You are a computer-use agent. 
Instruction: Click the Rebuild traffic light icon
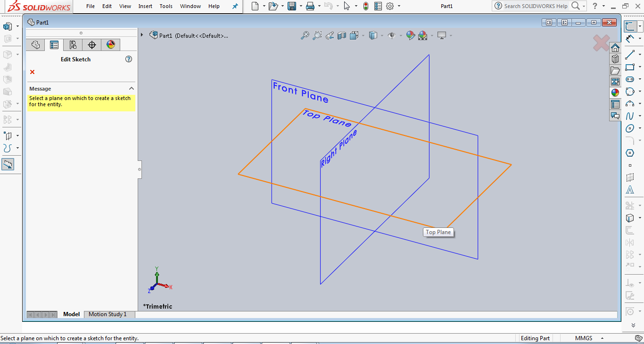365,6
